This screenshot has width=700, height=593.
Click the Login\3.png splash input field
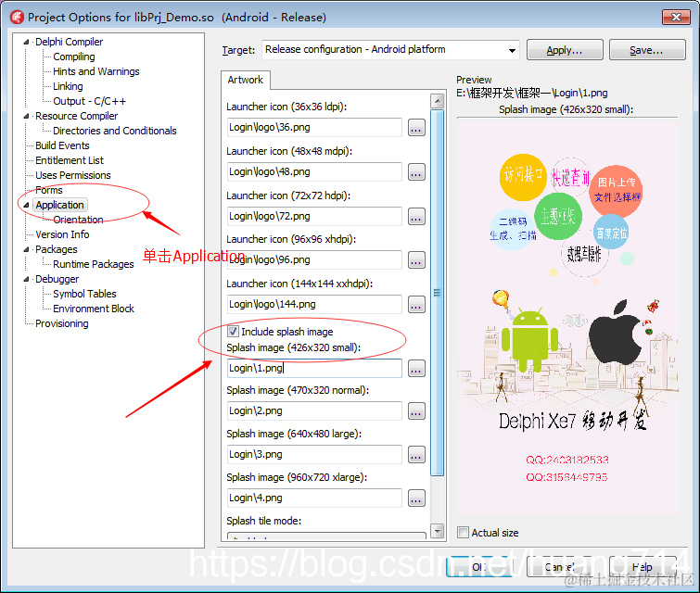tap(314, 455)
